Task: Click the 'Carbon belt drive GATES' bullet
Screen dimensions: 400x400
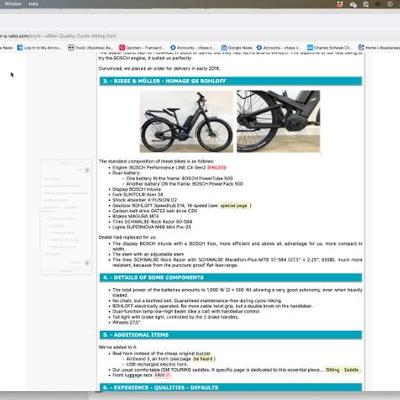Action: pos(155,211)
